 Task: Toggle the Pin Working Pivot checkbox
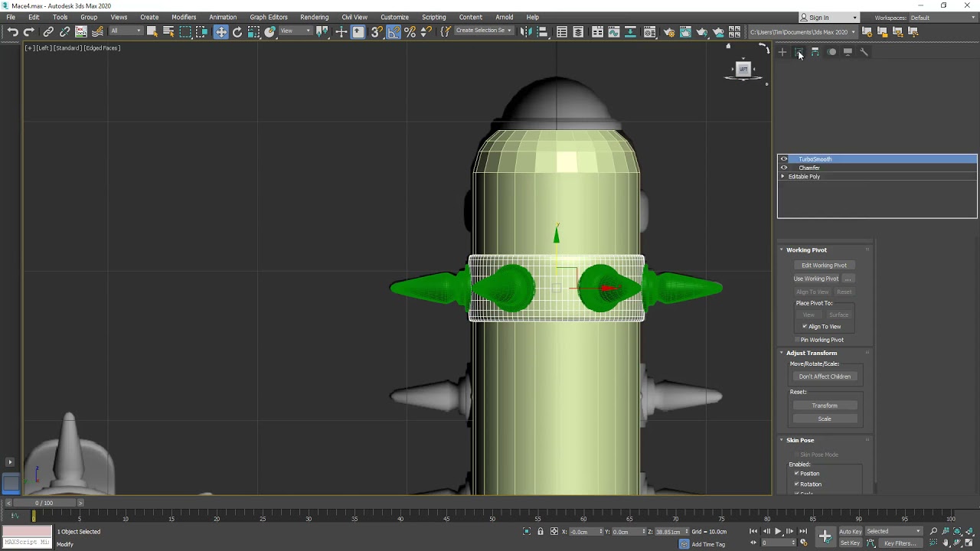[797, 340]
